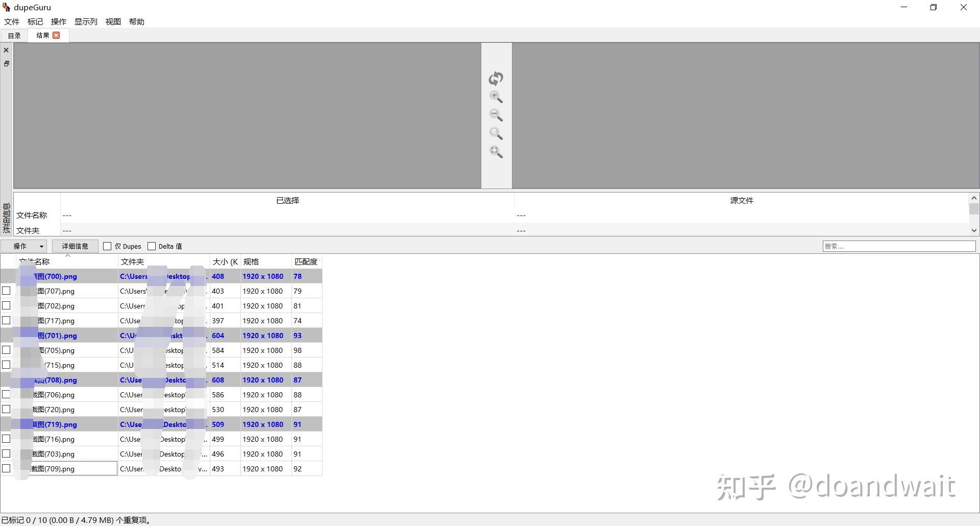
Task: Sort by 规格 column header
Action: click(x=266, y=261)
